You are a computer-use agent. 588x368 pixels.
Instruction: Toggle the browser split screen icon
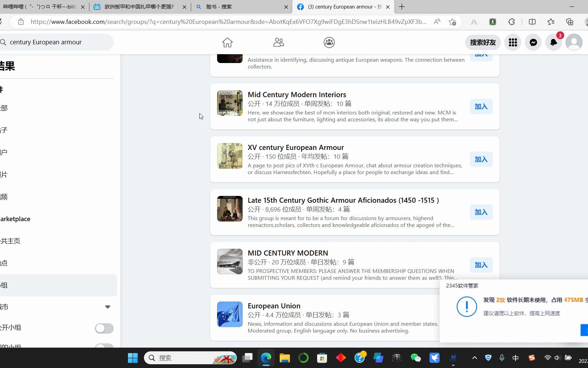click(x=532, y=22)
